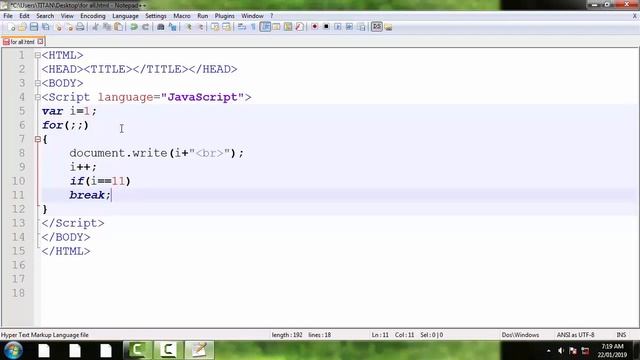Redo the edit with the Redo icon
Image resolution: width=640 pixels, height=360 pixels.
pyautogui.click(x=145, y=27)
